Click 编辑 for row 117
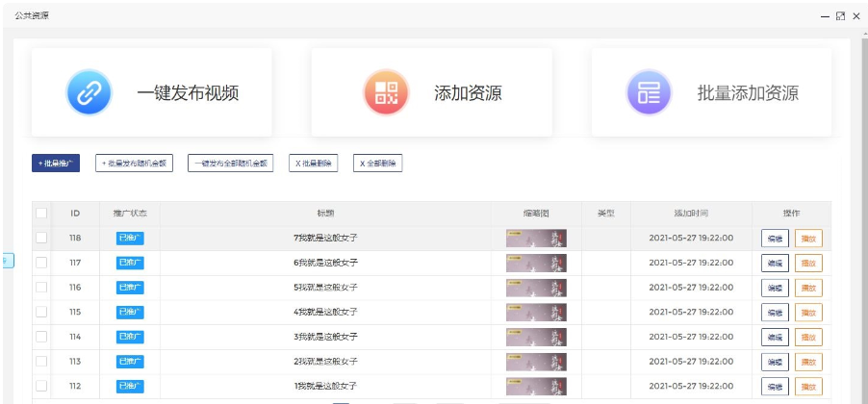The image size is (868, 404). point(775,263)
